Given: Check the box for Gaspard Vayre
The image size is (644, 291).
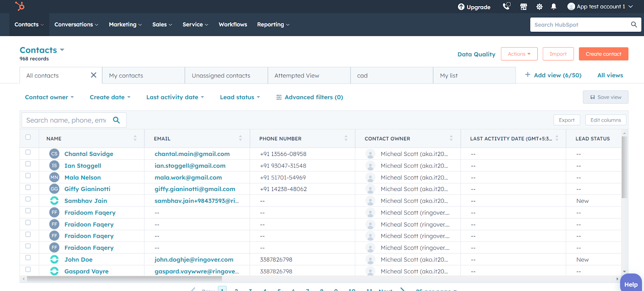Looking at the screenshot, I should point(28,270).
